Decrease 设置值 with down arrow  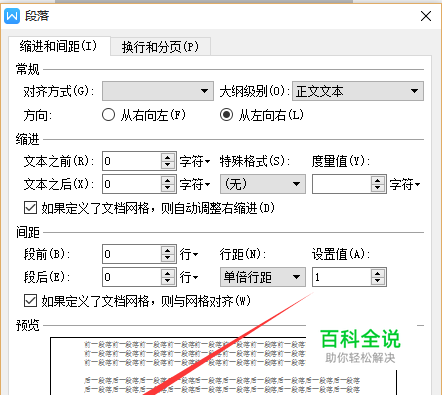point(377,281)
